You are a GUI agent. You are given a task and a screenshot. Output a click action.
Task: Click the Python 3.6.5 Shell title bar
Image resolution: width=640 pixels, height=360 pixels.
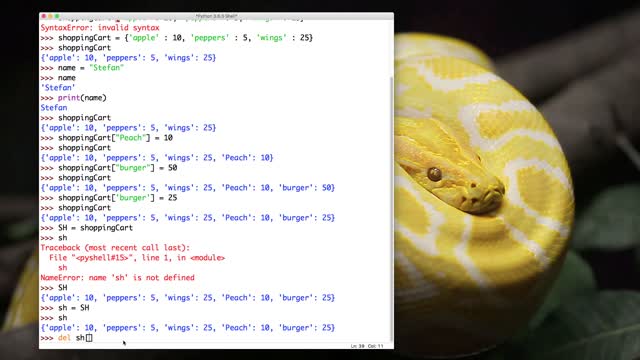(216, 16)
